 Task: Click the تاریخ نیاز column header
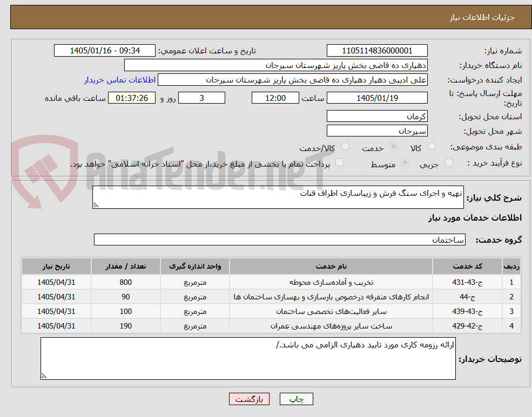click(56, 266)
